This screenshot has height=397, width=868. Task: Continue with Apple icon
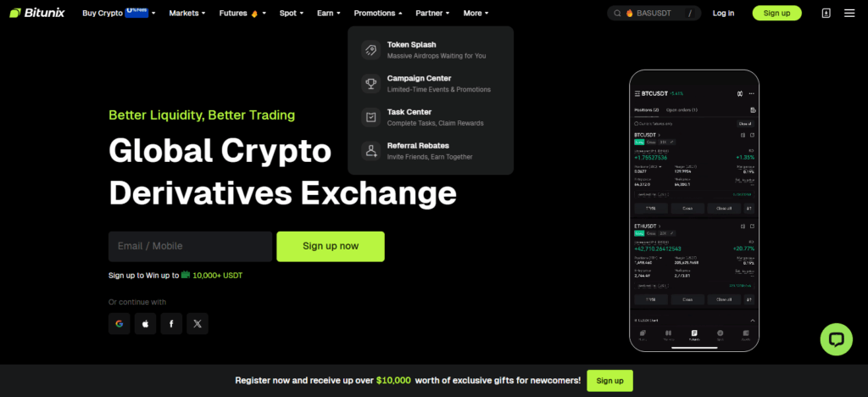point(145,324)
